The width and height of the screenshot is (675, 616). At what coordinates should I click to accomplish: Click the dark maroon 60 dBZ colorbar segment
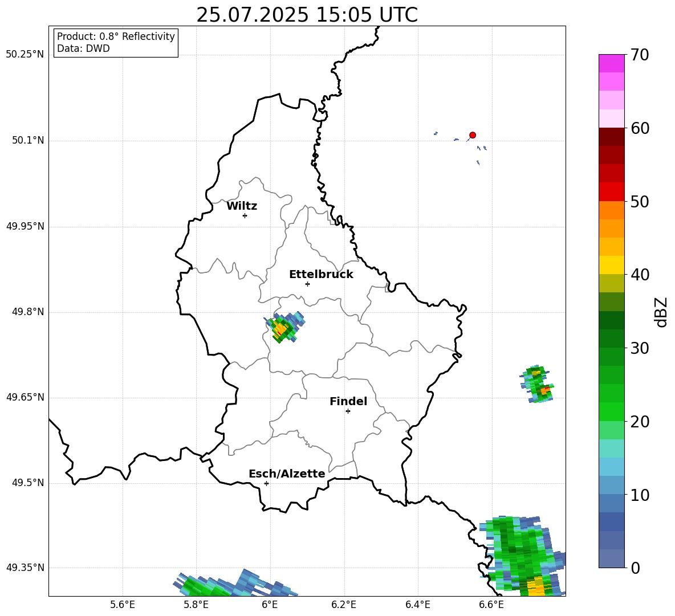pos(611,137)
